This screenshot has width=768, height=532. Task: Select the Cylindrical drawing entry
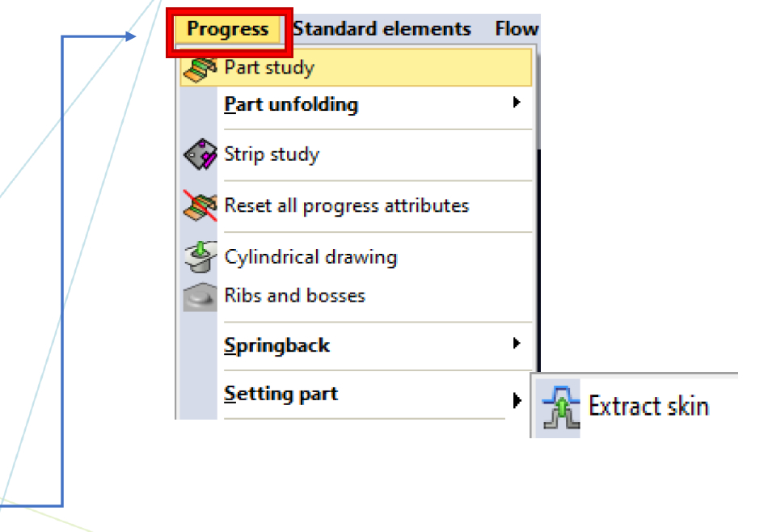(310, 257)
